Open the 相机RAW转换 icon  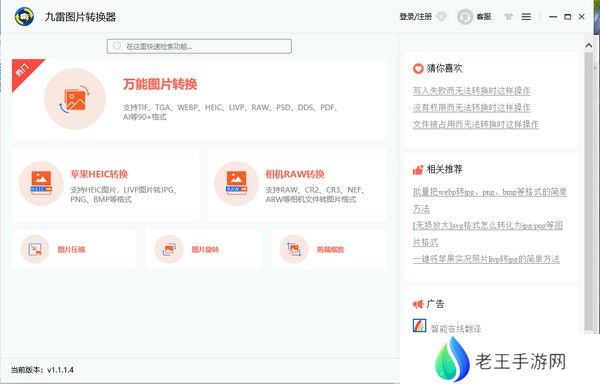(x=236, y=183)
